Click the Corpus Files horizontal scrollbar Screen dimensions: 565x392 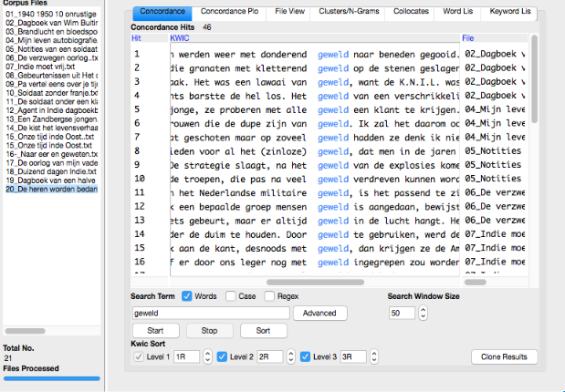(x=26, y=331)
